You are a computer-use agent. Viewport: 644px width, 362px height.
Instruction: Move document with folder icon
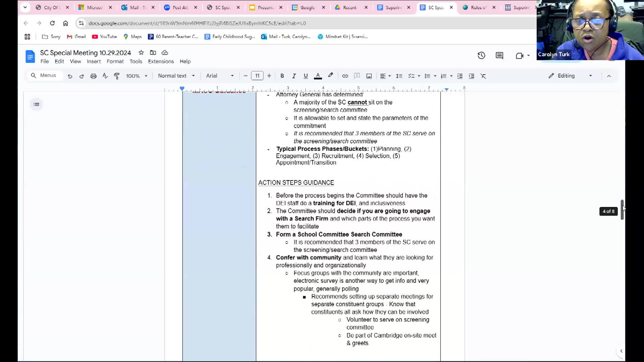153,53
